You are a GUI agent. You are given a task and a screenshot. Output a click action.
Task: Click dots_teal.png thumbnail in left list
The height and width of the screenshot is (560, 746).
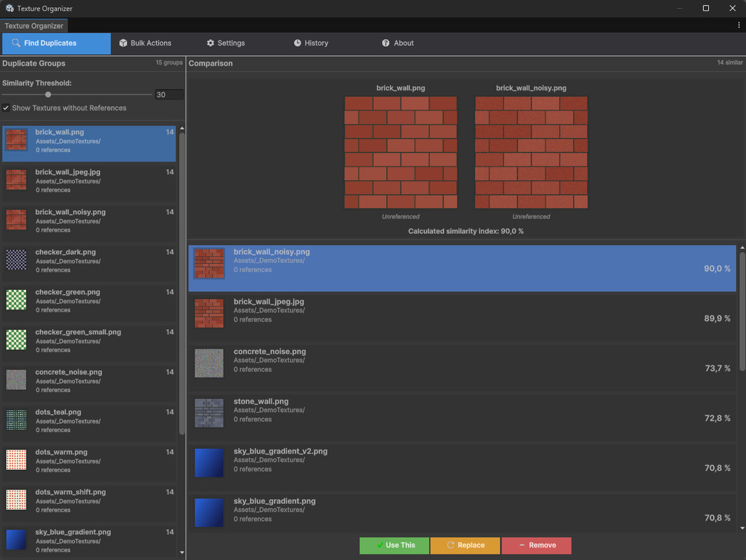[x=16, y=420]
